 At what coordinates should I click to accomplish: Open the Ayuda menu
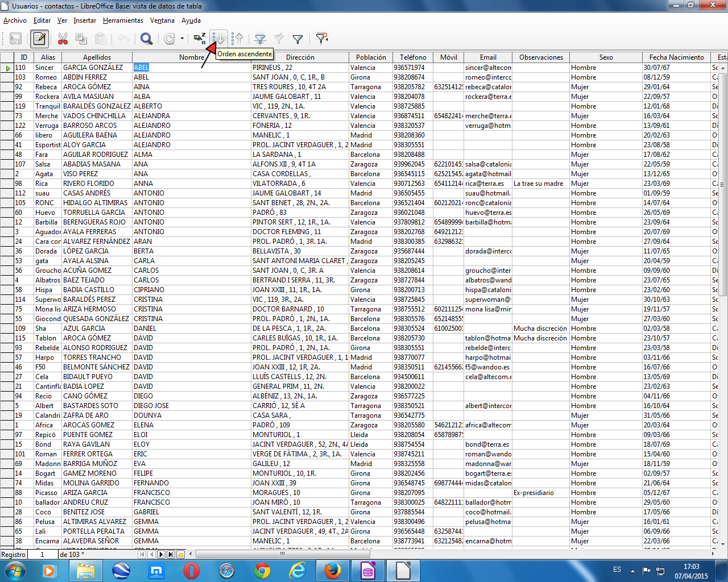[191, 20]
